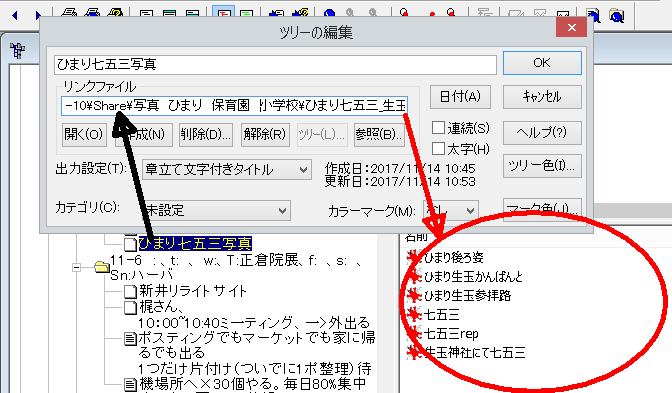Screen dimensions: 672x393
Task: Select file 七五三rep in list
Action: tap(451, 333)
